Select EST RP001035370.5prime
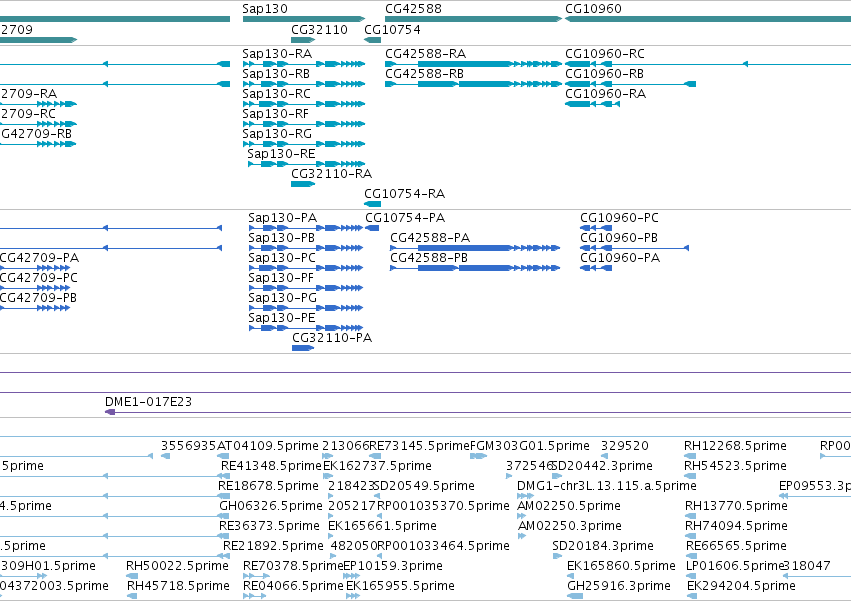 click(443, 507)
